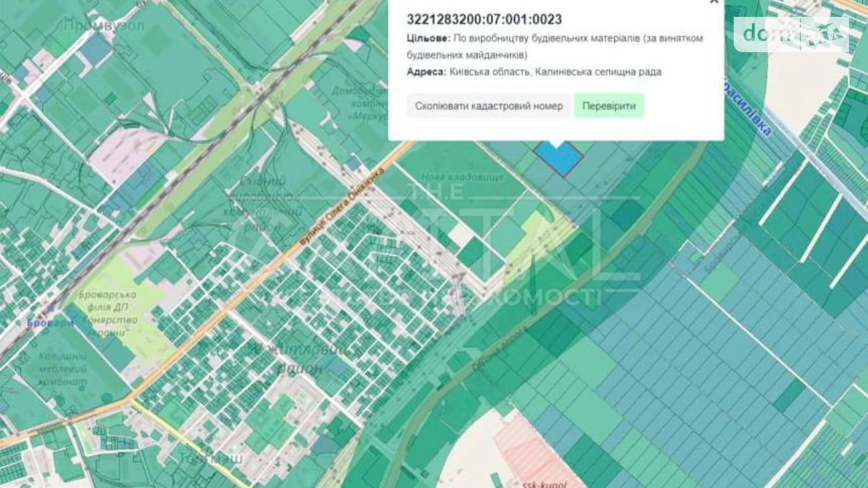Click the green 'Перевірити' button
The width and height of the screenshot is (868, 488).
pyautogui.click(x=609, y=106)
